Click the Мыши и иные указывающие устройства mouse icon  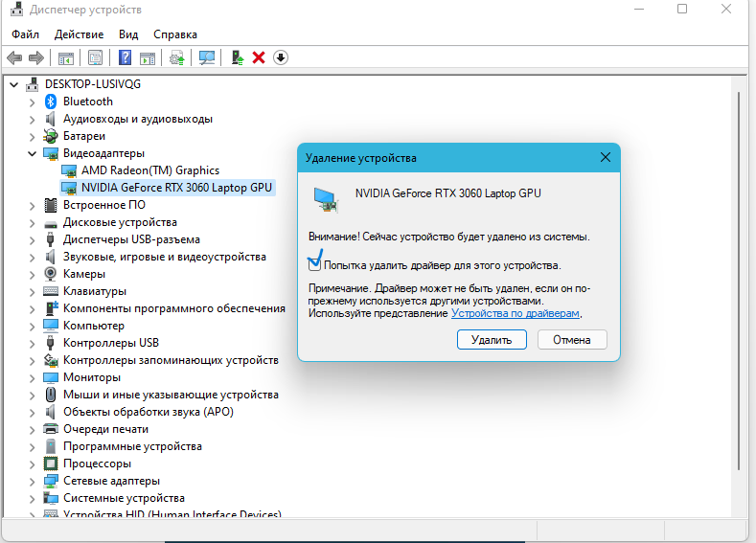tap(51, 395)
